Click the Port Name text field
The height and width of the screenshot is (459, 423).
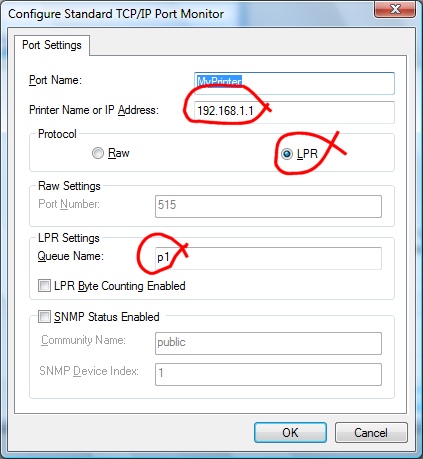point(294,83)
